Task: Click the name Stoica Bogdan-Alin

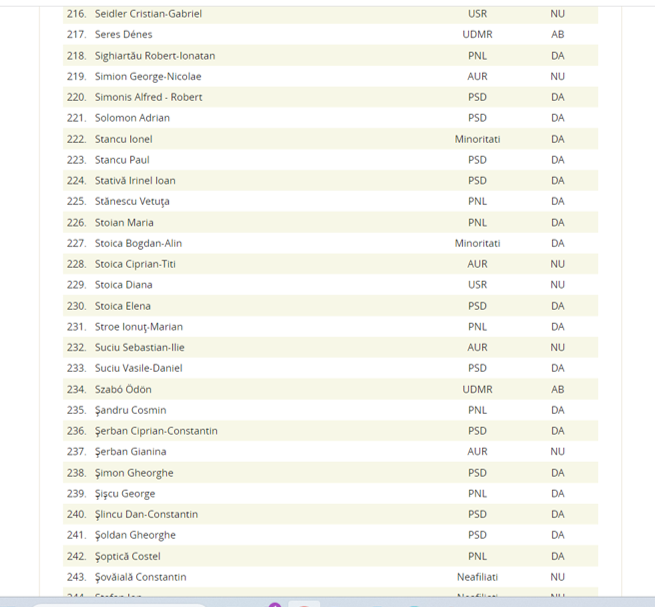Action: click(x=138, y=243)
